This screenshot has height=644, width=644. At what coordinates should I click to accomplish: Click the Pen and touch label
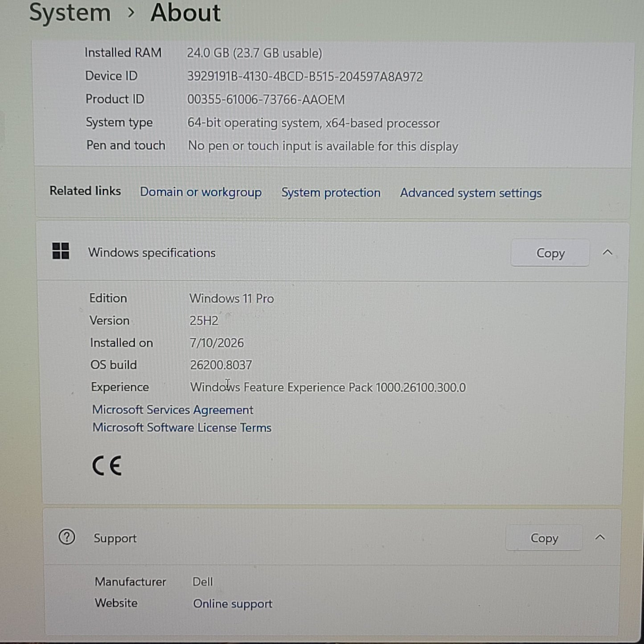coord(126,145)
